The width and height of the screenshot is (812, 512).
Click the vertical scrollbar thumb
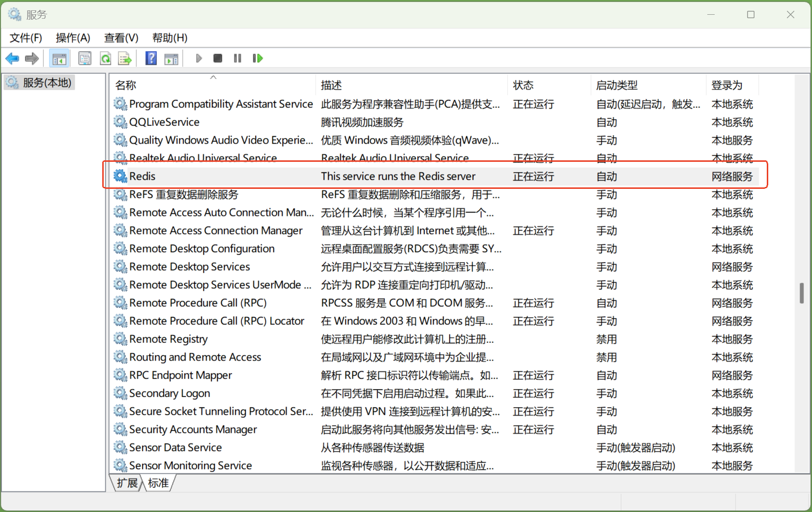[x=802, y=293]
